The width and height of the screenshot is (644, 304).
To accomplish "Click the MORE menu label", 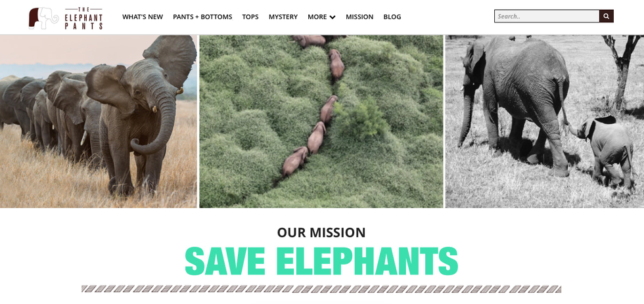I will point(317,17).
